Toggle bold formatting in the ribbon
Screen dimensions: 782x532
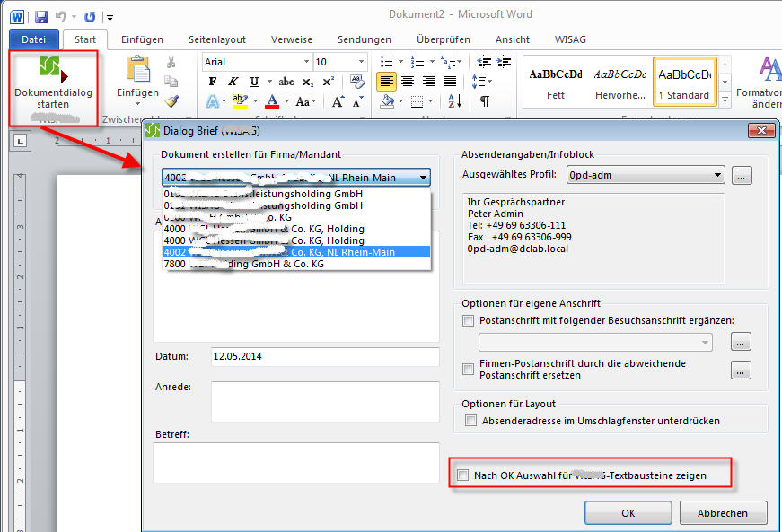click(x=213, y=82)
